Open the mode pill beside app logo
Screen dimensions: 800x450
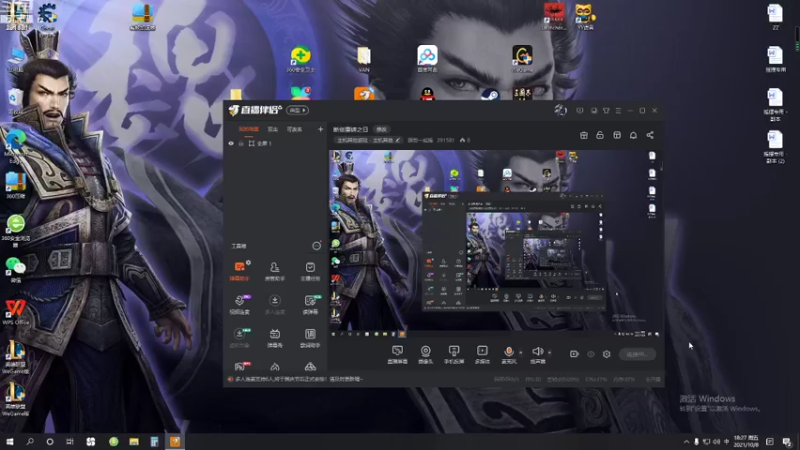[297, 110]
